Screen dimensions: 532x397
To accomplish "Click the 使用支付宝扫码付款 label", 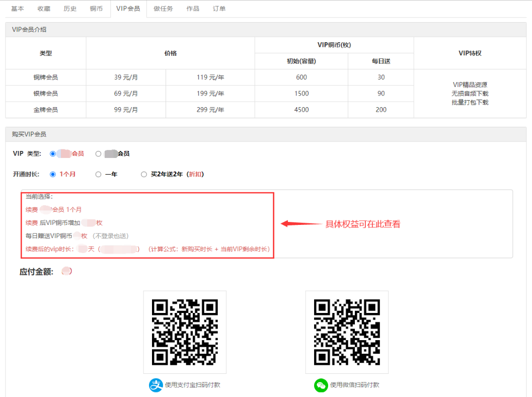I will click(193, 385).
